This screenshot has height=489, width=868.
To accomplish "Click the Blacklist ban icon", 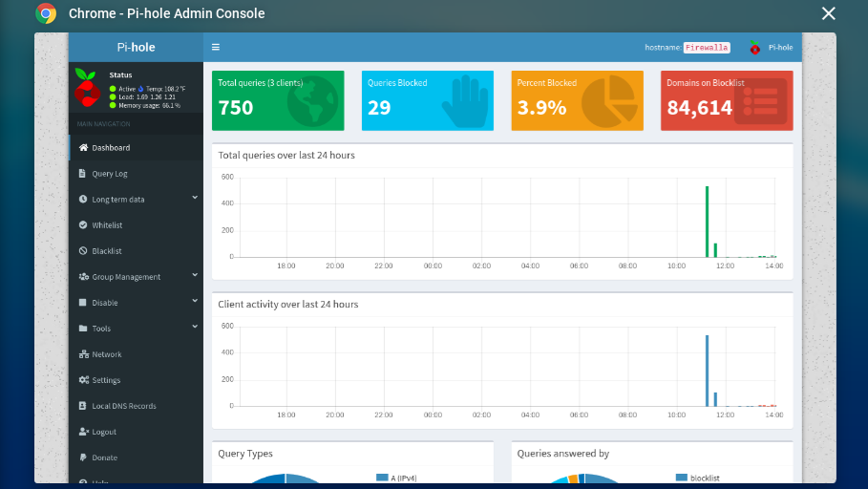I will pyautogui.click(x=83, y=251).
